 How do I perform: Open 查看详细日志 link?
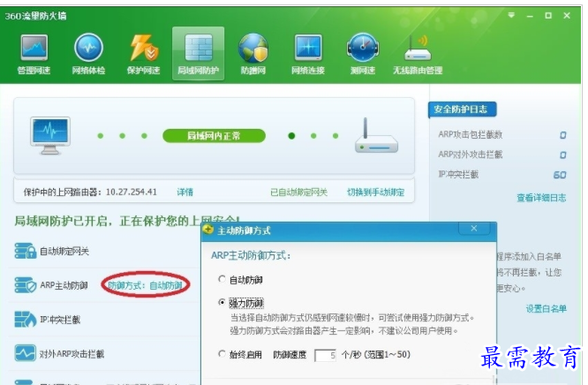pyautogui.click(x=541, y=198)
